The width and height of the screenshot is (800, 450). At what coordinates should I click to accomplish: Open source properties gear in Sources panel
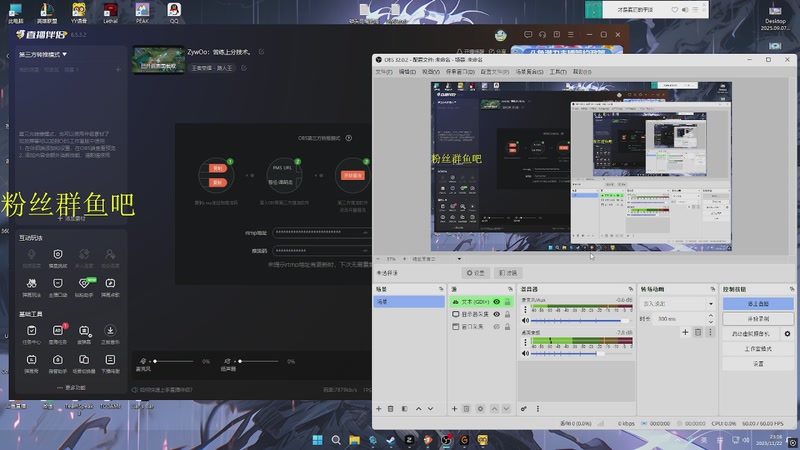(x=480, y=409)
